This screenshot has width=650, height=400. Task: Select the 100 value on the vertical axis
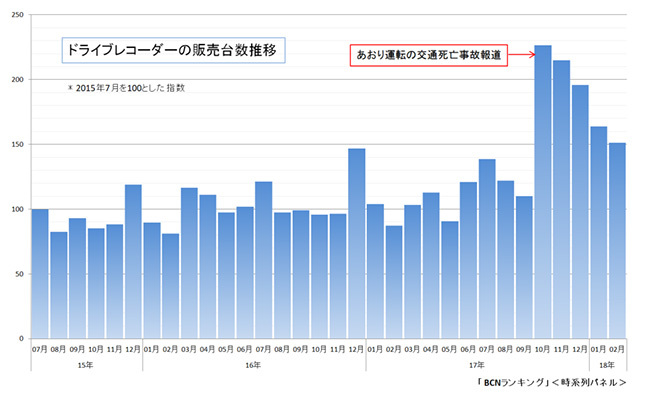(18, 209)
